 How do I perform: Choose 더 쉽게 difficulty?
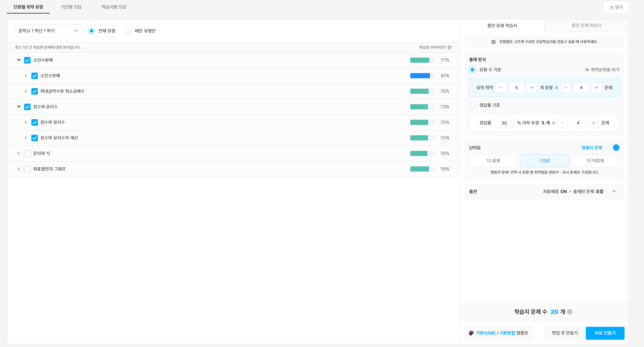[x=493, y=161]
